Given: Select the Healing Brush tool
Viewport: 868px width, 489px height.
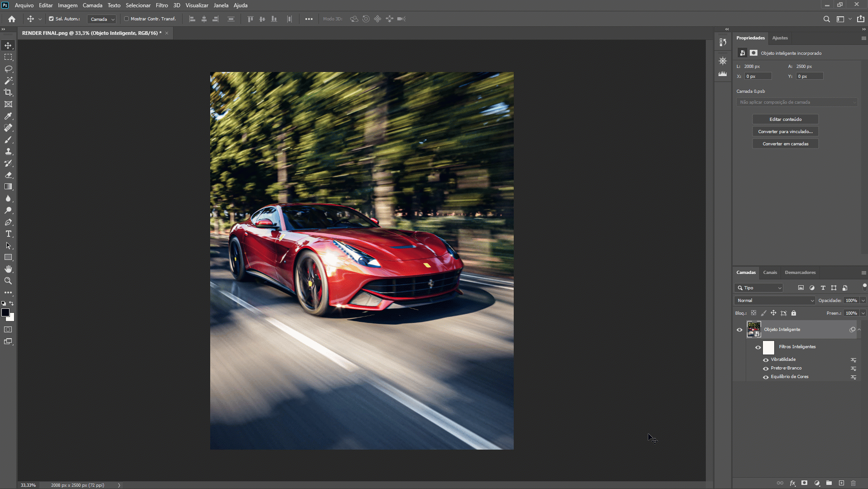Looking at the screenshot, I should pos(8,128).
